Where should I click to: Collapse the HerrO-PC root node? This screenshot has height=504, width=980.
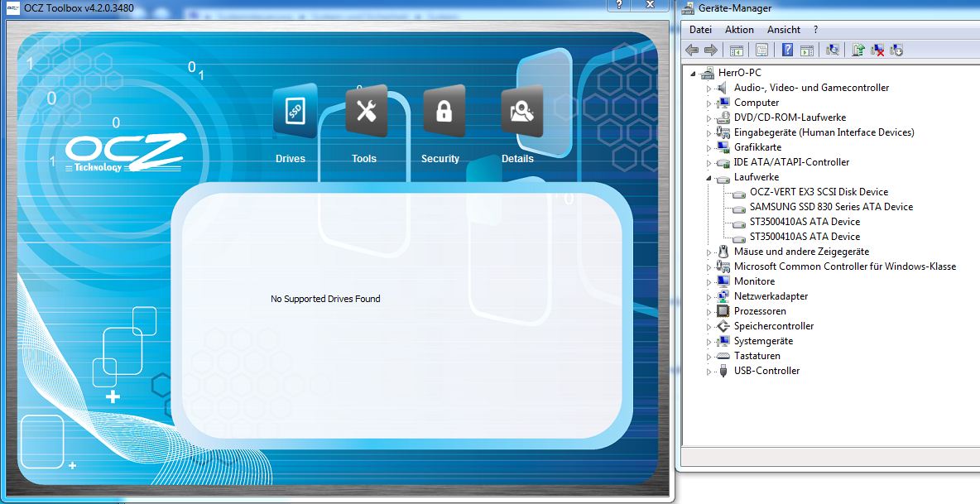point(693,73)
